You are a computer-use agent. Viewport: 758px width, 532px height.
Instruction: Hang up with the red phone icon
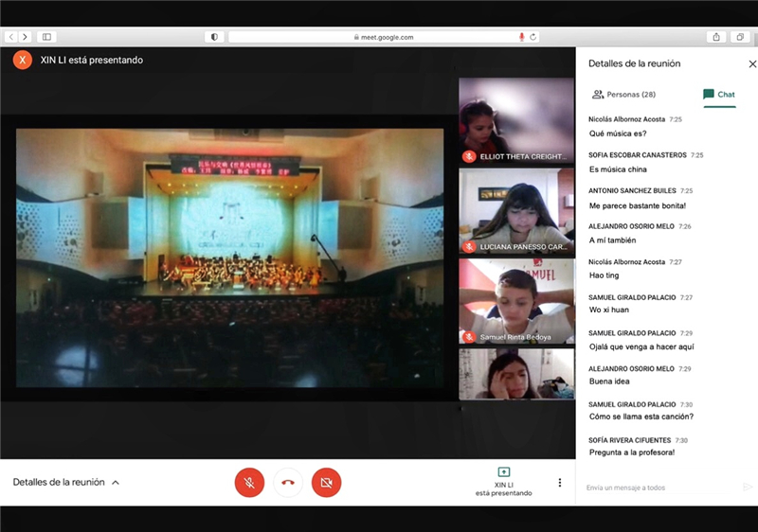288,483
